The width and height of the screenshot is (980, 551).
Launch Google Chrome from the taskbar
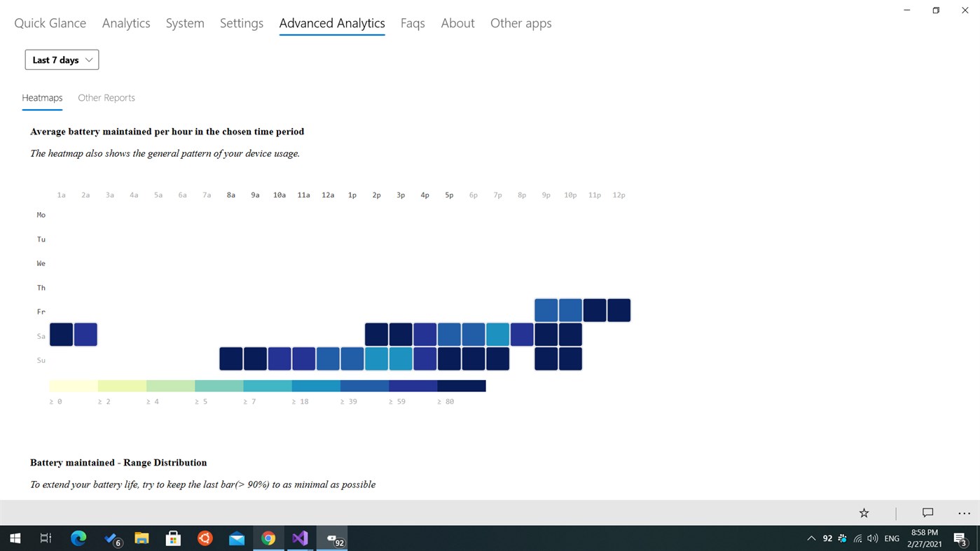pos(268,538)
